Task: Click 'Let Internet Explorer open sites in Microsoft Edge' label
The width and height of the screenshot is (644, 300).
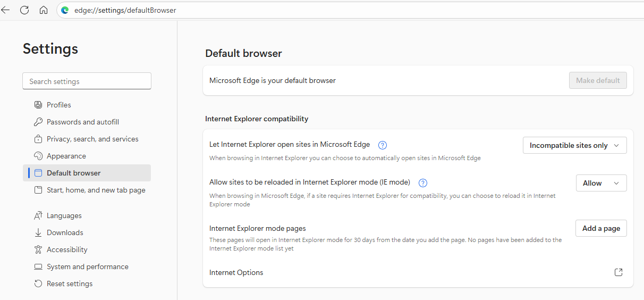Action: [290, 144]
